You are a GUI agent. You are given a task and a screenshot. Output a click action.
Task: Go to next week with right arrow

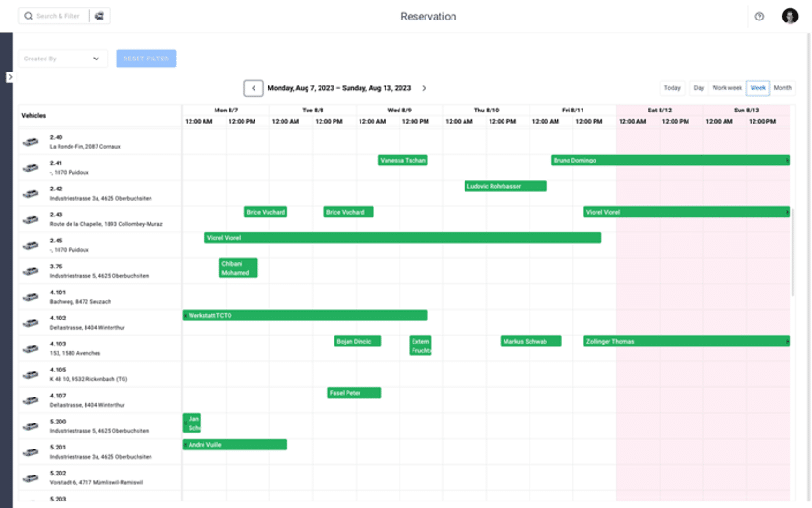[x=424, y=88]
